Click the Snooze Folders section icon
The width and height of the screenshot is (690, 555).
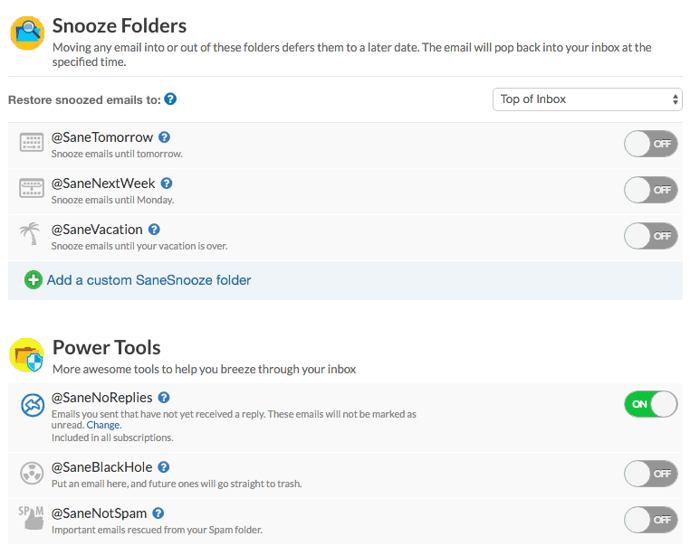click(28, 32)
